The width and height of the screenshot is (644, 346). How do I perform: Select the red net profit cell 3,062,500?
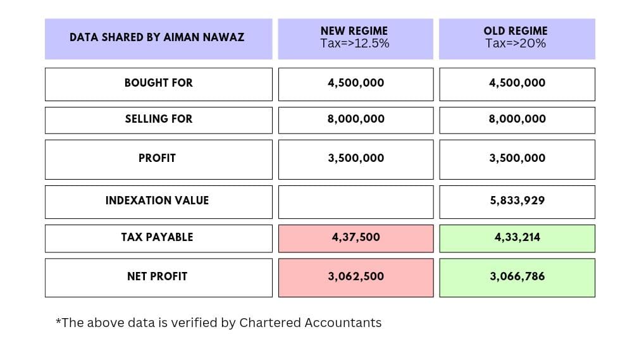coord(356,276)
